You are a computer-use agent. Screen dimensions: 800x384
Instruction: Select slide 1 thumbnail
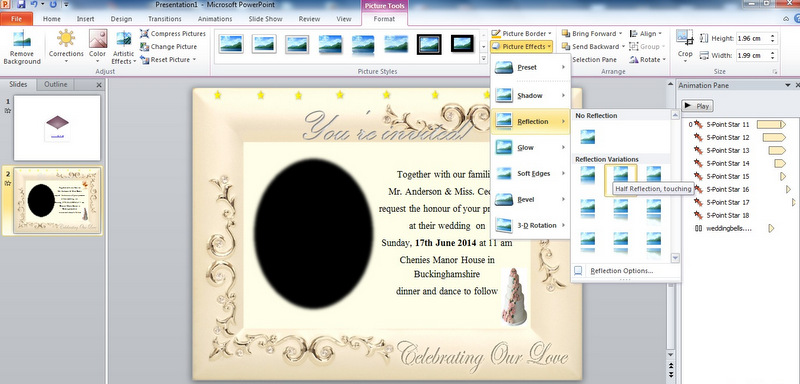pos(57,128)
